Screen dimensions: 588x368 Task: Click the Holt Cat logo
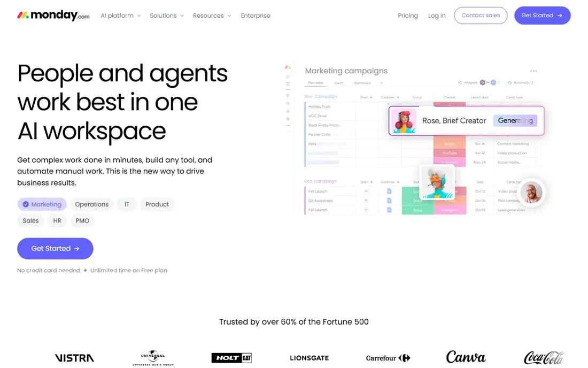[x=231, y=358]
